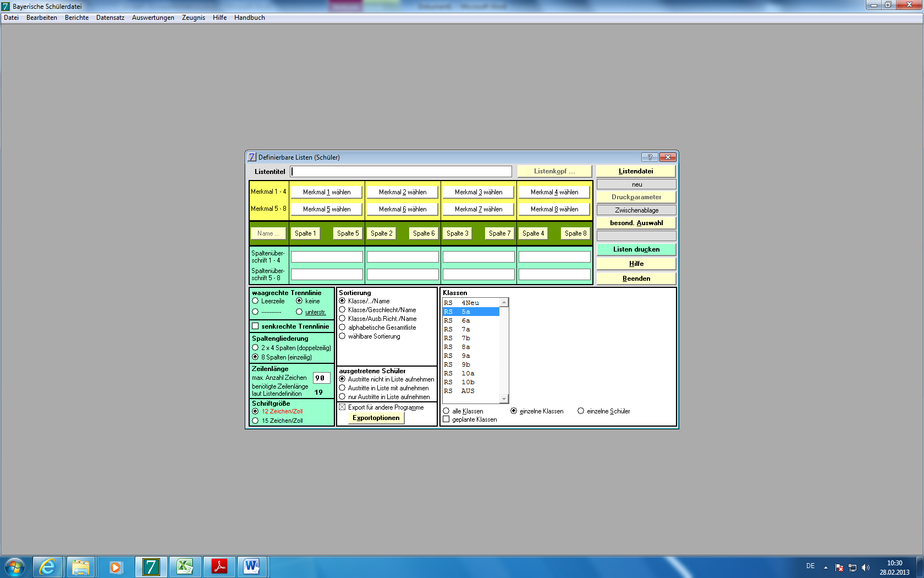Select alphabetische Gesamtliste sorting

342,328
